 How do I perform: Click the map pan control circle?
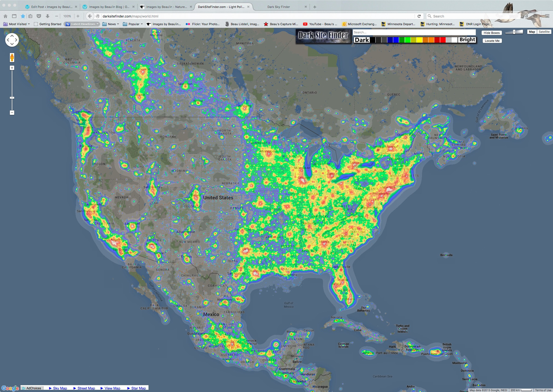(12, 40)
